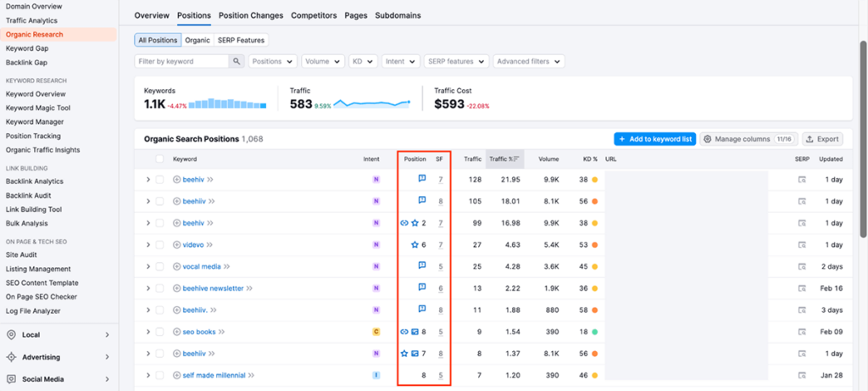Click Manage columns gear icon
This screenshot has width=868, height=391.
(x=708, y=139)
